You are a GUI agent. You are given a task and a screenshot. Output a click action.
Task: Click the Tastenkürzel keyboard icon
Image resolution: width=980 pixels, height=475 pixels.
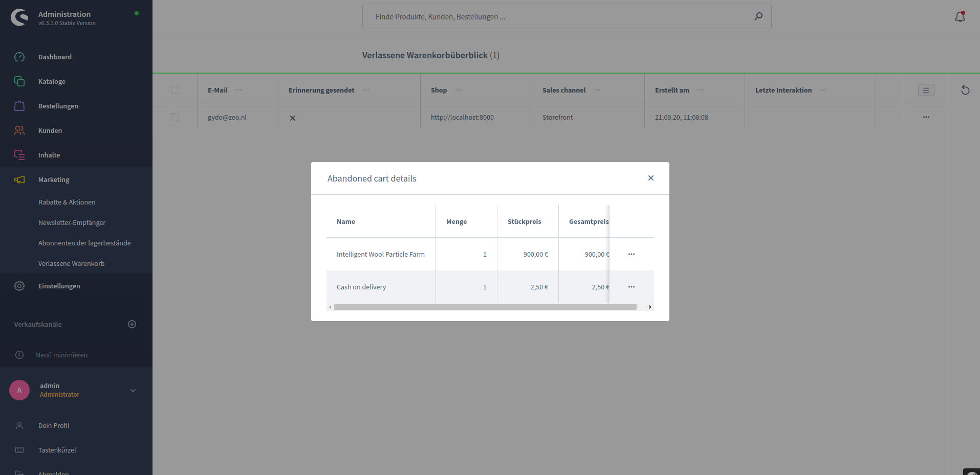coord(19,450)
